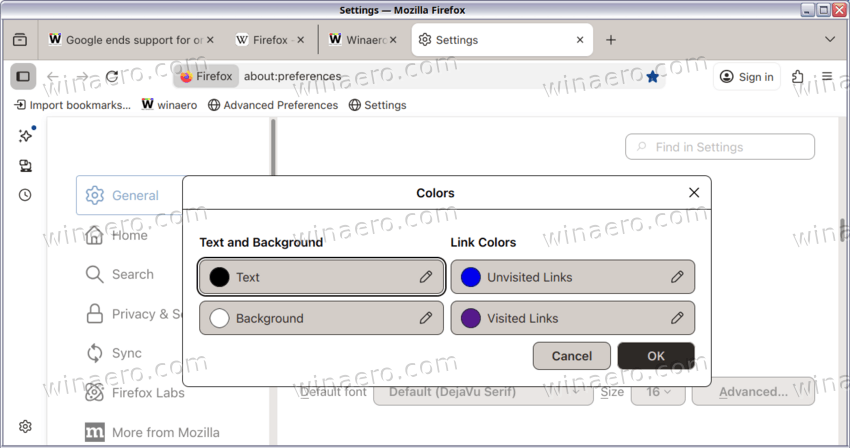Viewport: 850px width, 448px height.
Task: Switch to the Winaero tab
Action: (362, 40)
